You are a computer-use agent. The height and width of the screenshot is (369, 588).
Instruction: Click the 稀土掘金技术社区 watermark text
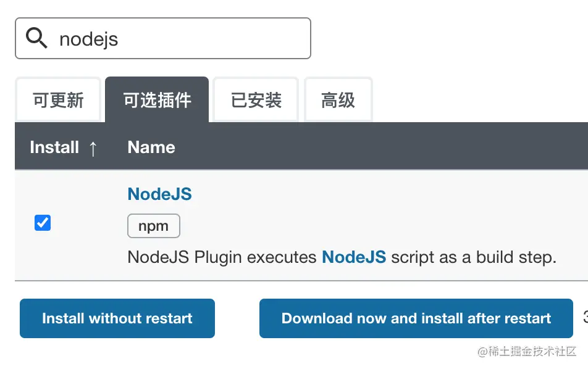coord(532,351)
